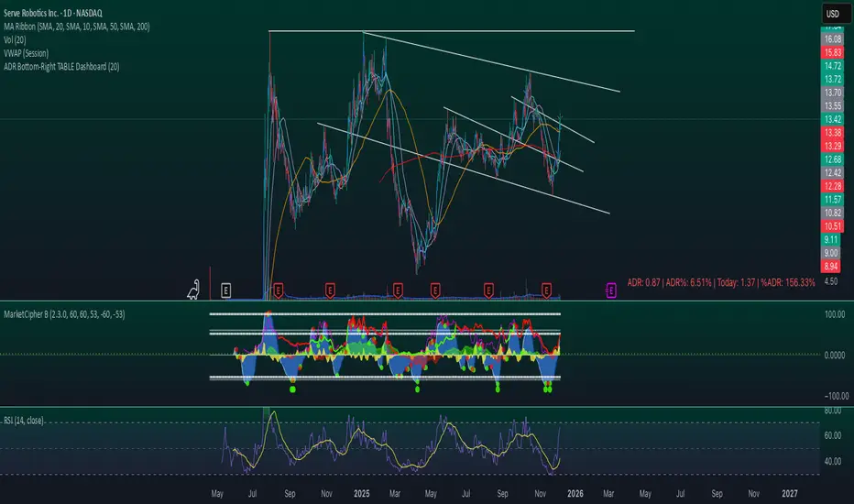Click the horizontal resistance line at chart top
Image resolution: width=854 pixels, height=504 pixels.
click(x=452, y=31)
